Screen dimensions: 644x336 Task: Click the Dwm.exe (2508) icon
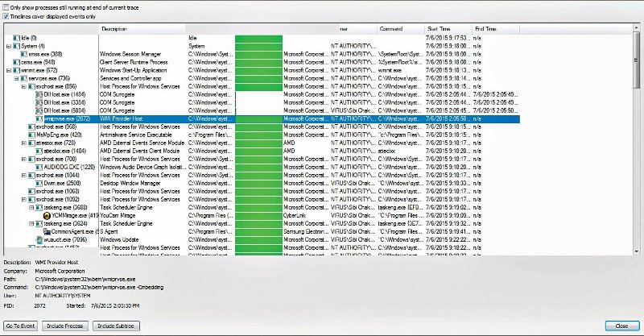click(39, 183)
